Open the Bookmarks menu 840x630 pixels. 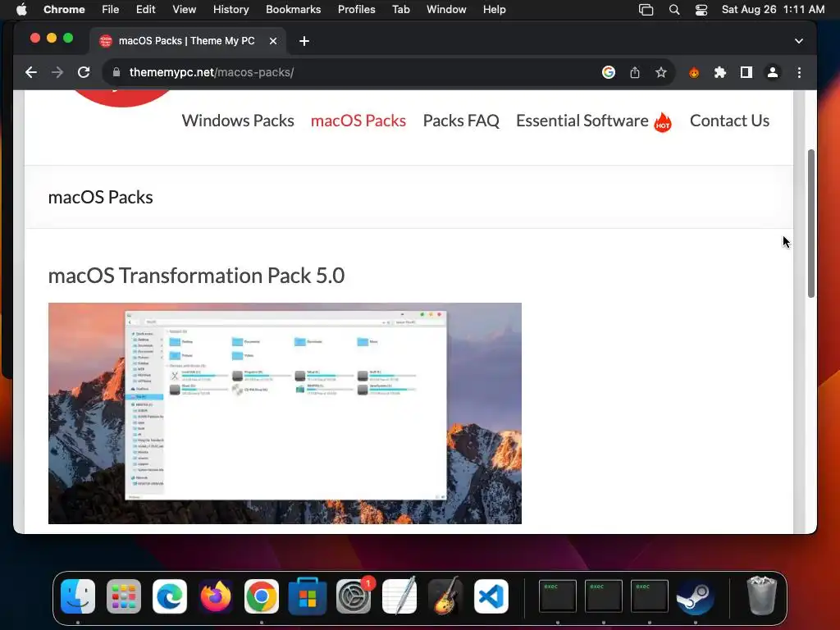coord(293,9)
